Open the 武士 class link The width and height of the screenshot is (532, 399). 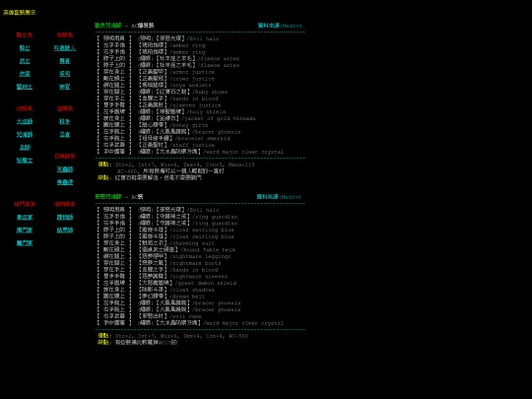(25, 61)
